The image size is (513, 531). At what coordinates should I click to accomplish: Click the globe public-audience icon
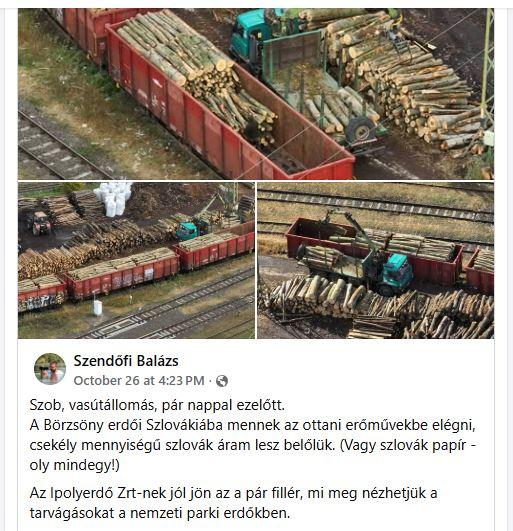222,381
